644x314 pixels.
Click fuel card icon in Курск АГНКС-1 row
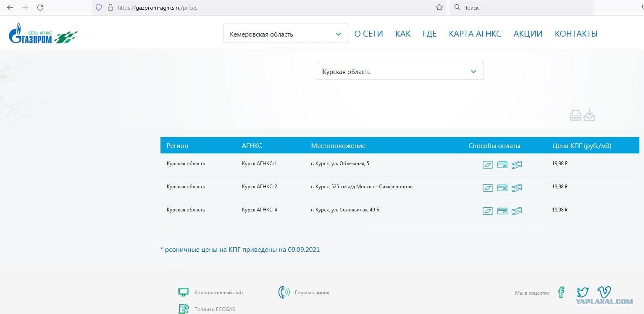(488, 165)
